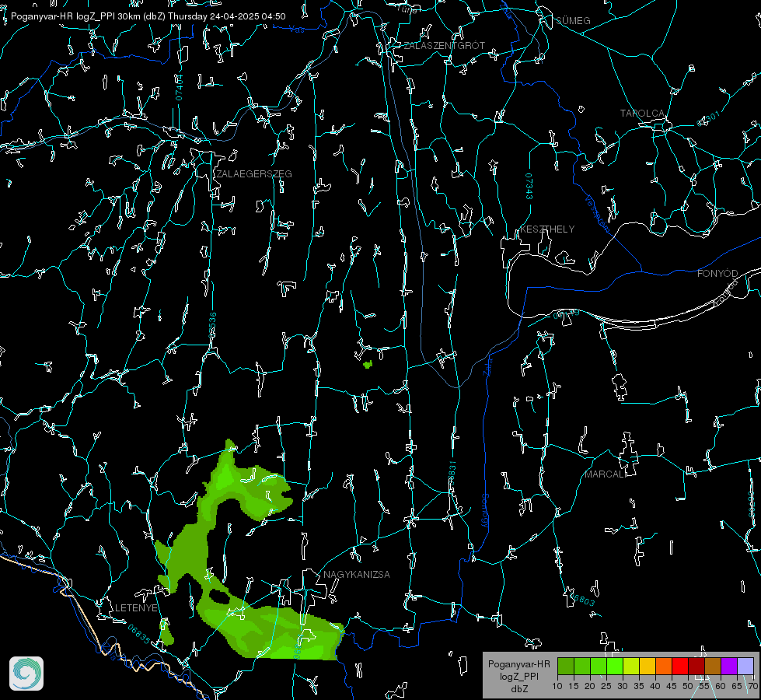Screen dimensions: 761x700
Task: Click the 07343 road number label
Action: click(529, 187)
